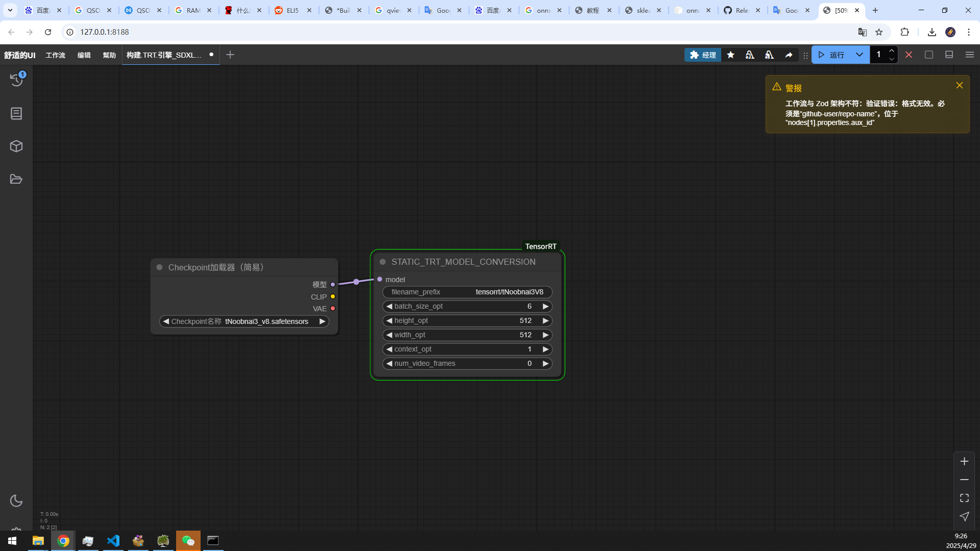Click the canvas zoom in plus icon
Image resolution: width=980 pixels, height=551 pixels.
pyautogui.click(x=964, y=461)
